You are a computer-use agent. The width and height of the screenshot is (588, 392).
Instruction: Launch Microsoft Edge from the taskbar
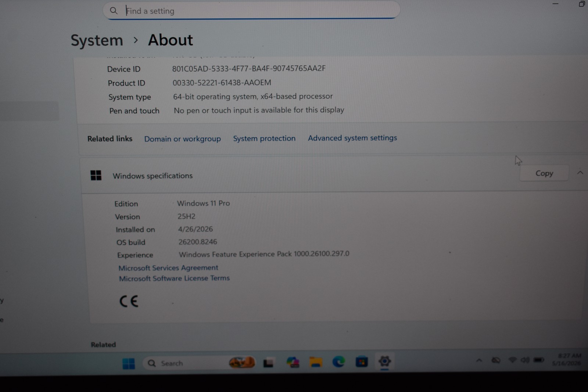point(338,362)
